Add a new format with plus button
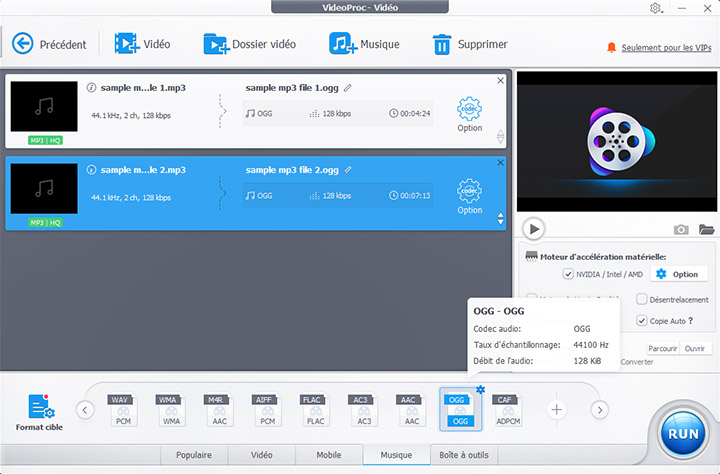Screen dimensions: 720x474 557,410
